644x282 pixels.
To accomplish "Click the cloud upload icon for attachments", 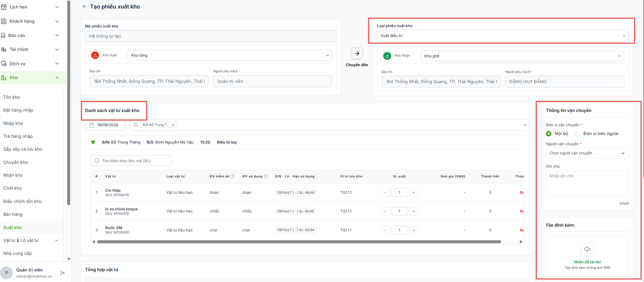I will pyautogui.click(x=587, y=250).
